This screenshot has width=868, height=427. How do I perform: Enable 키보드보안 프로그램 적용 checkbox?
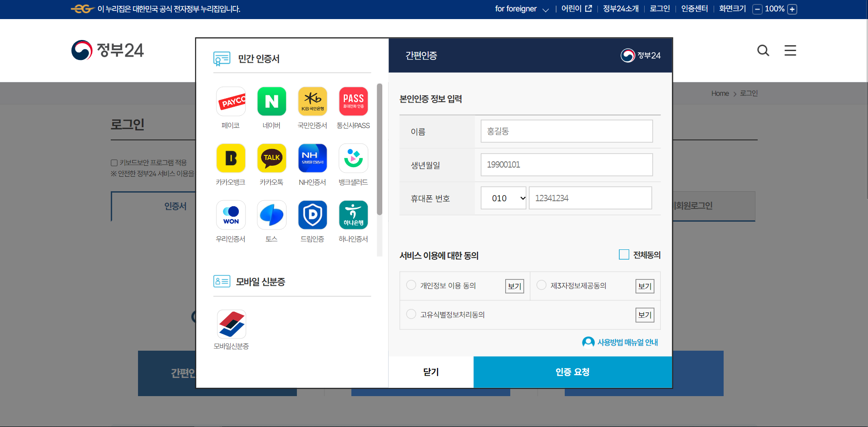(114, 163)
